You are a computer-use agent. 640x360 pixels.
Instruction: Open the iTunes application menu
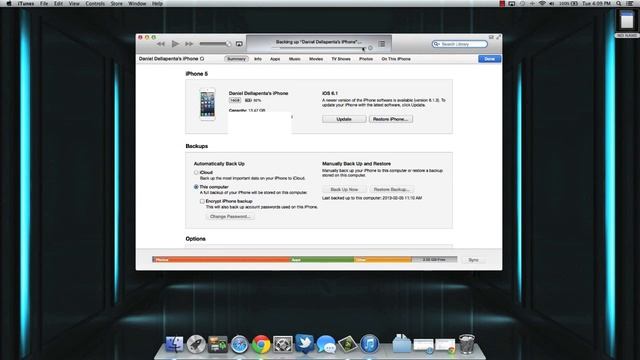tap(26, 4)
